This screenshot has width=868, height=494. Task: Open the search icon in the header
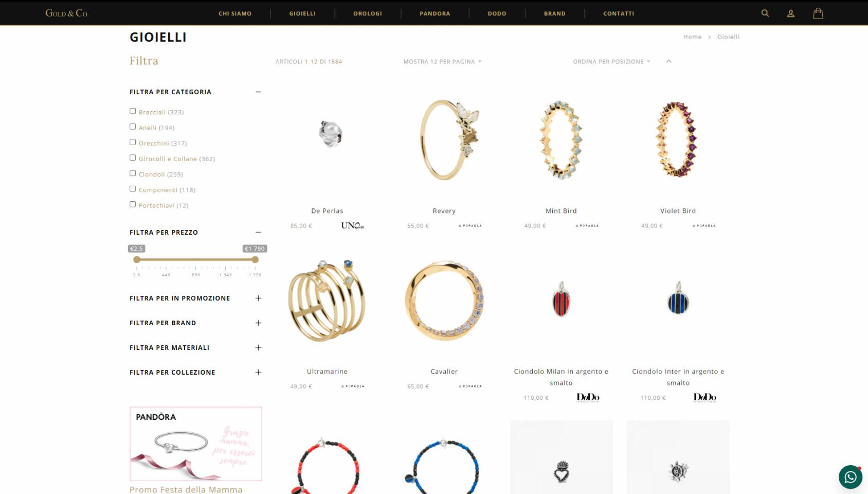coord(765,13)
